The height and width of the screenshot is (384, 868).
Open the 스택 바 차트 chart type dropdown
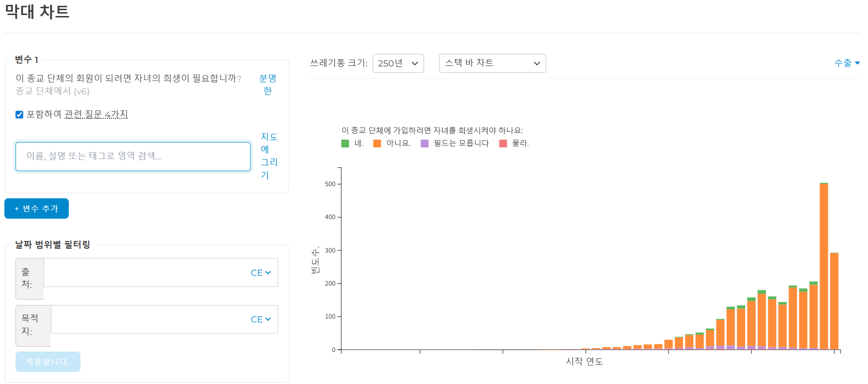point(492,64)
